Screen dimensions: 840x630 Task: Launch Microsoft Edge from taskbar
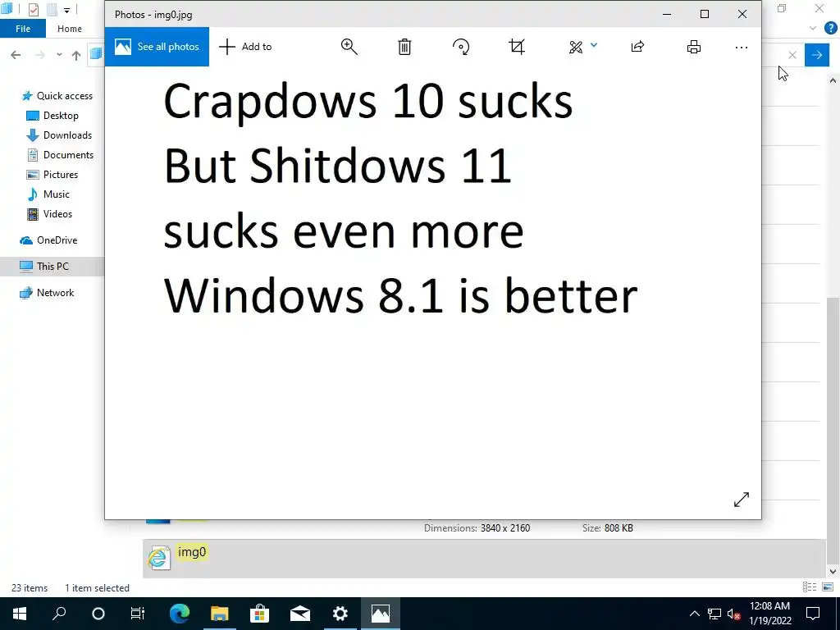180,614
